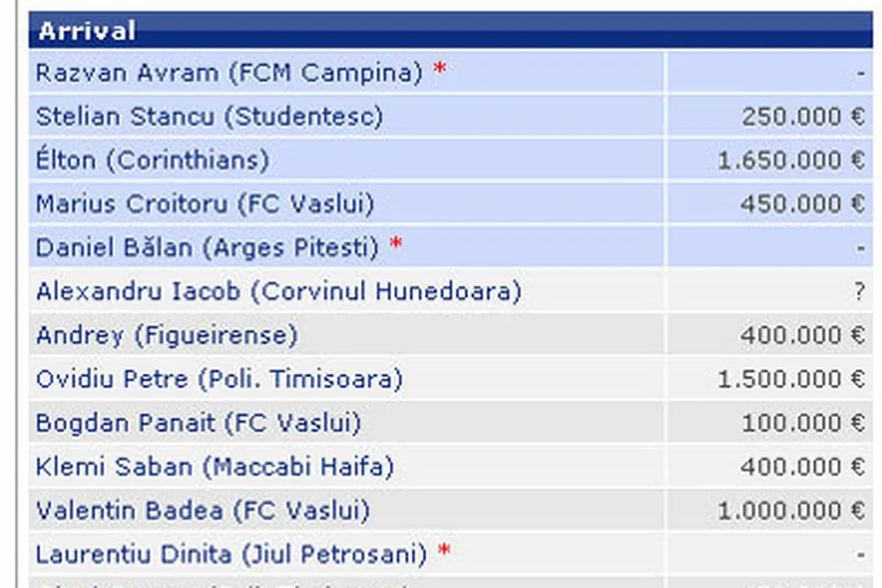Open Andrey (Figueirense) player link
Viewport: 882px width, 588px height.
(166, 336)
